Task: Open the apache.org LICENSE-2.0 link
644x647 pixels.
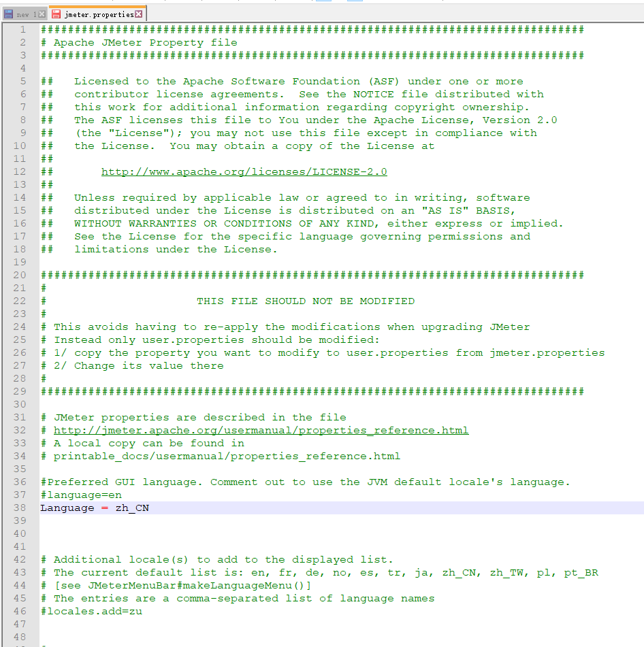Action: tap(244, 171)
